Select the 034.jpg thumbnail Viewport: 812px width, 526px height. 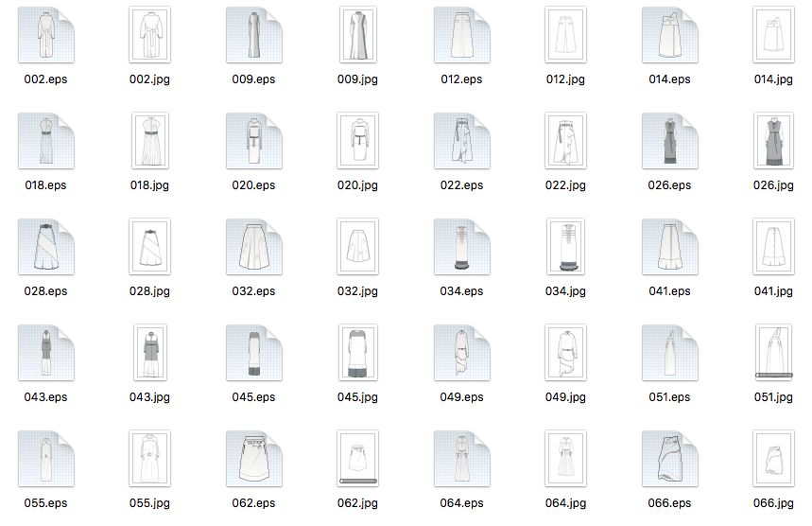[565, 247]
